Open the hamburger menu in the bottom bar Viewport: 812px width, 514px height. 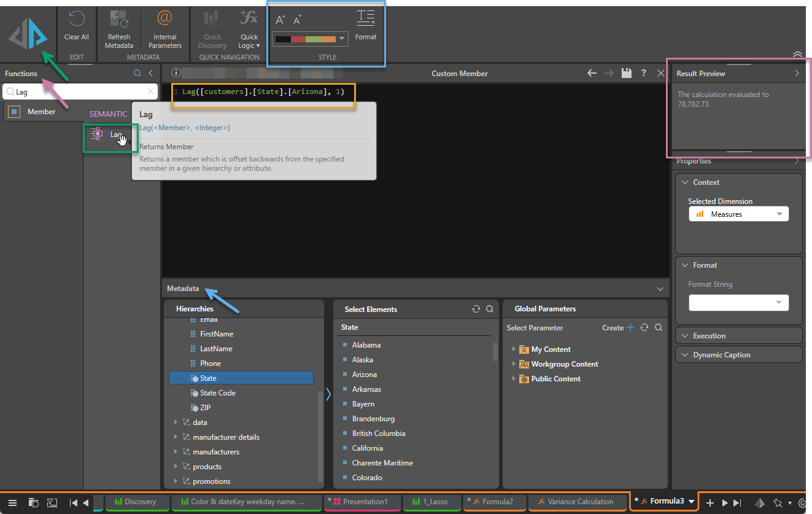click(12, 503)
